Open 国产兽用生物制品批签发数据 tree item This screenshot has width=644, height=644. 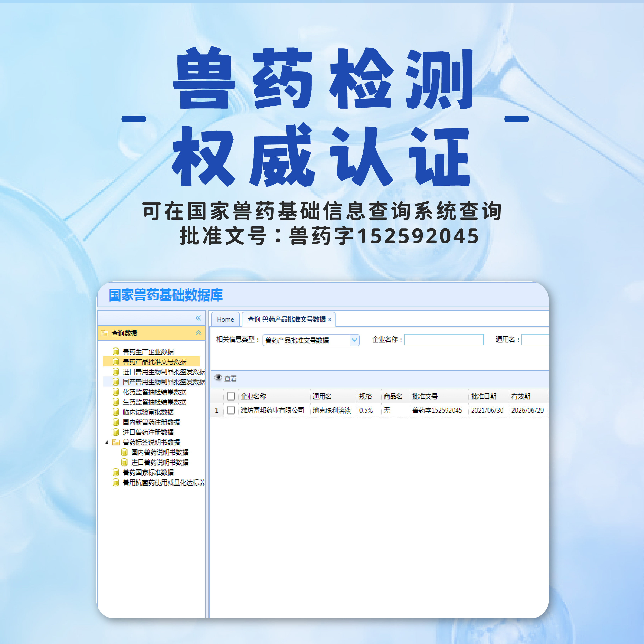tap(164, 381)
